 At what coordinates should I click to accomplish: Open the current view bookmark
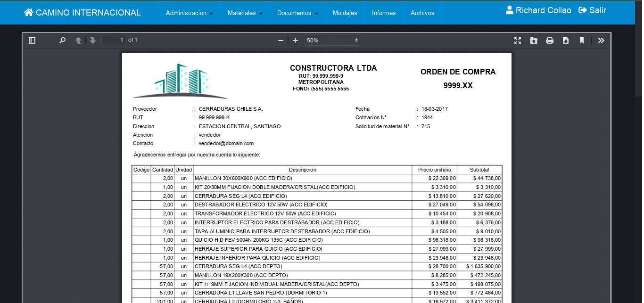(582, 41)
